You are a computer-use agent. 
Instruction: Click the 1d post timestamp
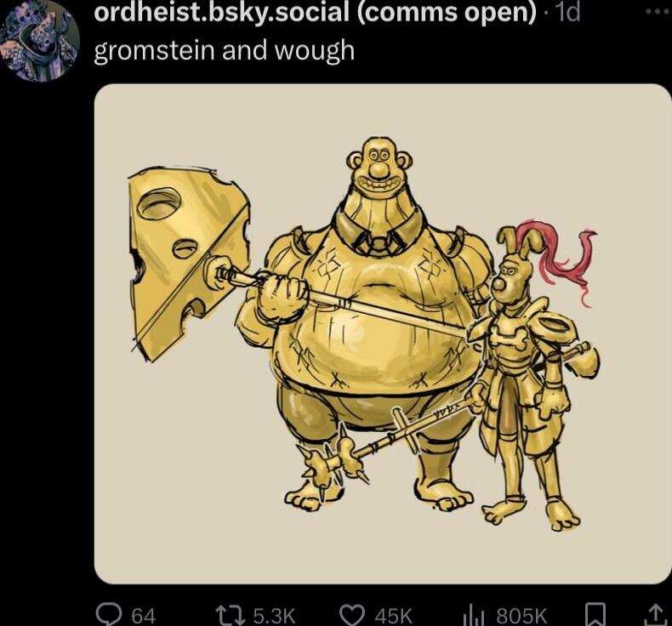click(567, 14)
